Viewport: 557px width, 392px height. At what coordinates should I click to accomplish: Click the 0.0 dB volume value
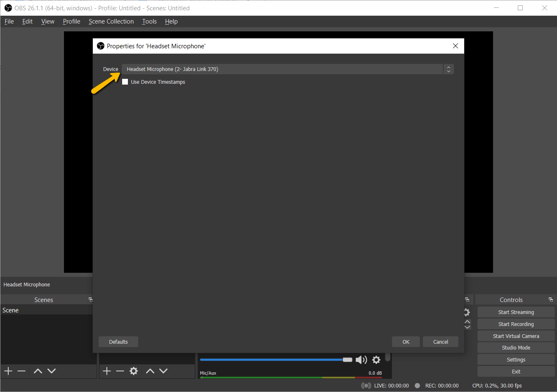375,373
